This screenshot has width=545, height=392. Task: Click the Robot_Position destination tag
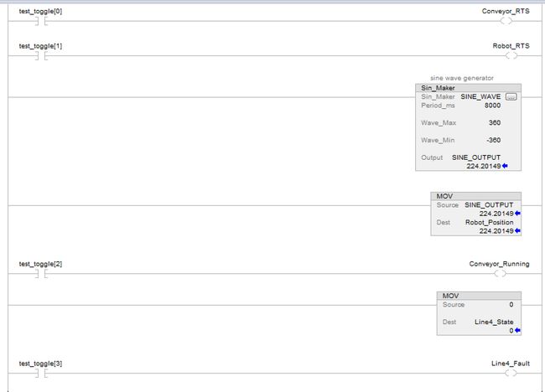(x=489, y=222)
